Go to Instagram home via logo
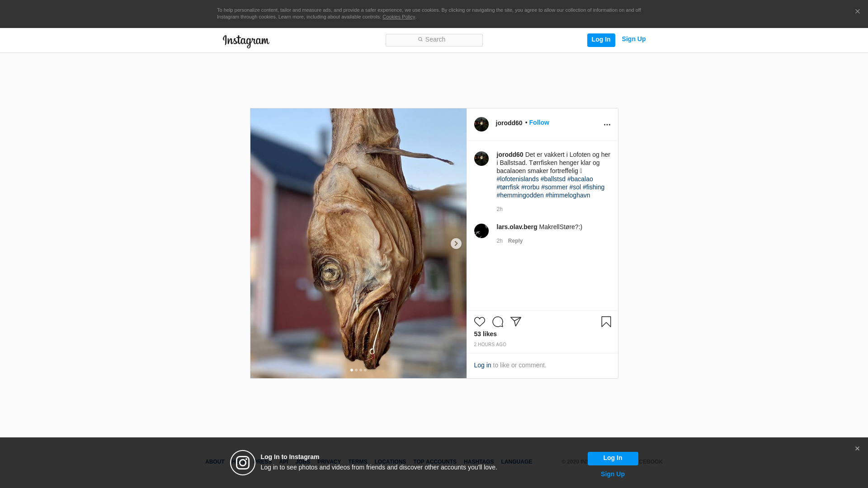Image resolution: width=868 pixels, height=488 pixels. (246, 41)
